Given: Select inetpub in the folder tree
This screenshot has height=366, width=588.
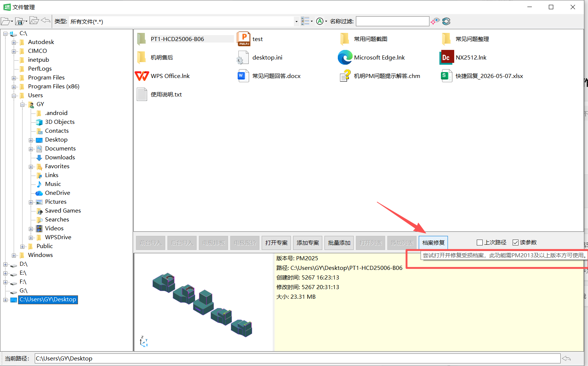Looking at the screenshot, I should click(38, 60).
